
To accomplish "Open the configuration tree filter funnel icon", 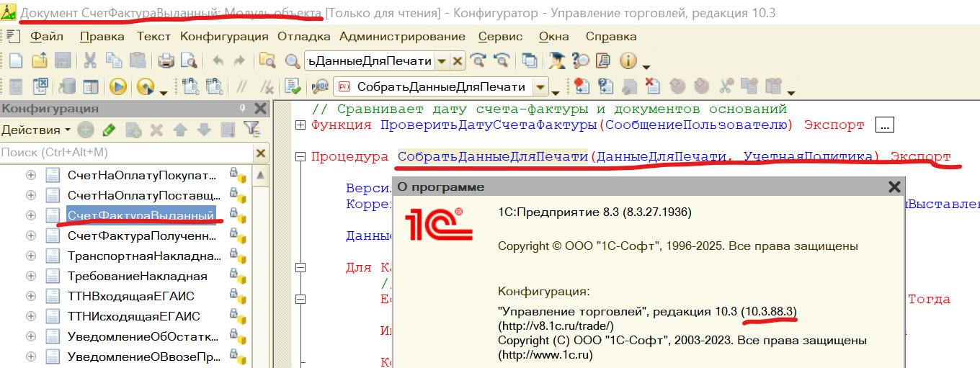I will [x=251, y=130].
